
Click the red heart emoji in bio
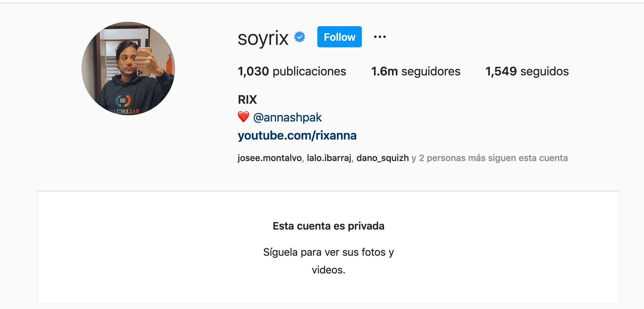244,117
